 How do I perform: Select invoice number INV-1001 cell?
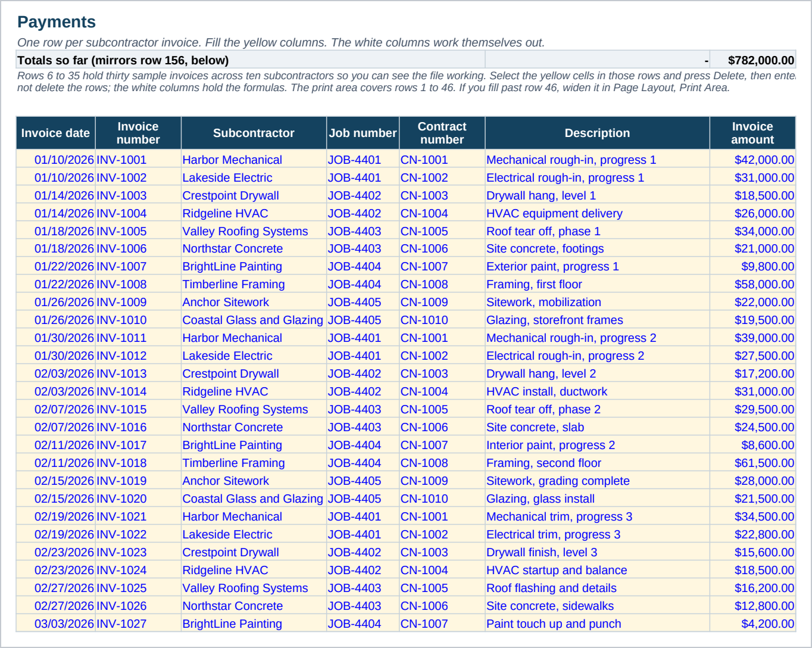[138, 160]
